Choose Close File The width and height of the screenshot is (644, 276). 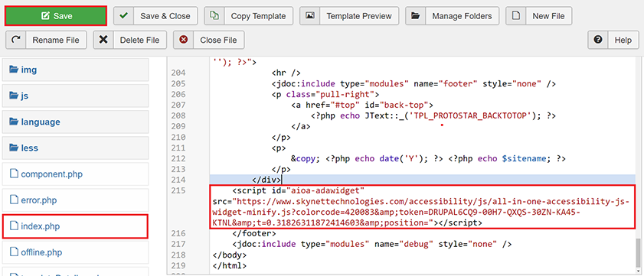pos(208,40)
